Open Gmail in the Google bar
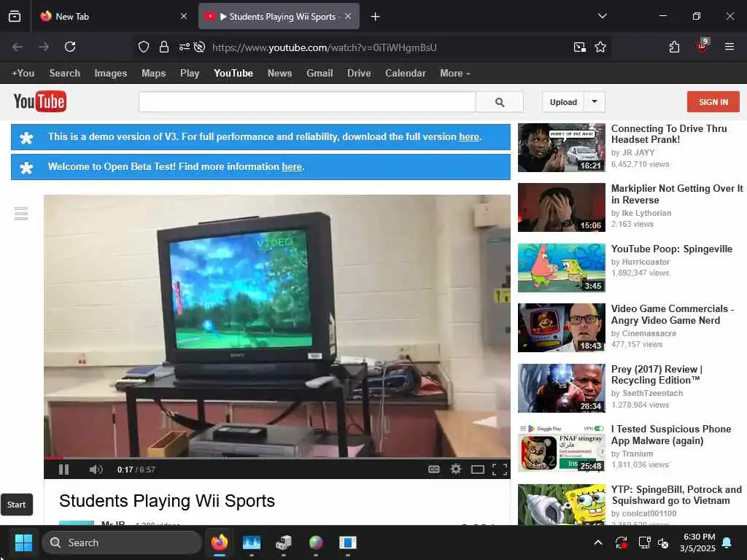Screen dimensions: 747x560 [320, 74]
